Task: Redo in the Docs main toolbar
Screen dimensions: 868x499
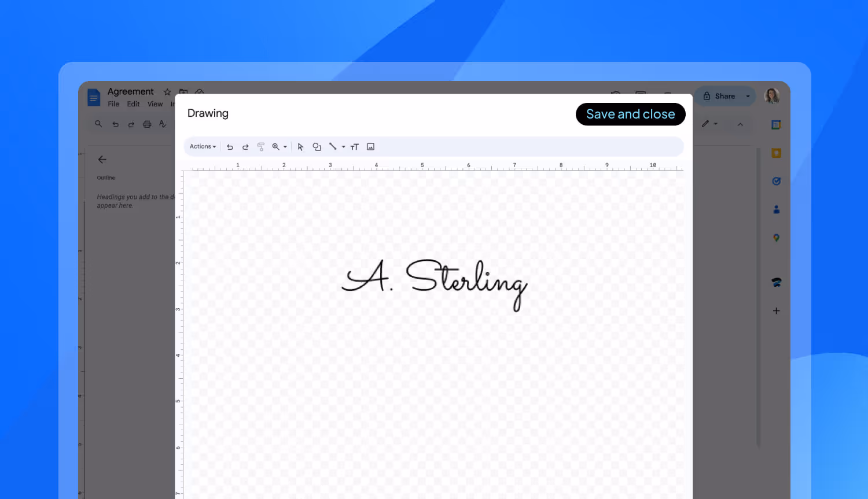Action: click(131, 124)
